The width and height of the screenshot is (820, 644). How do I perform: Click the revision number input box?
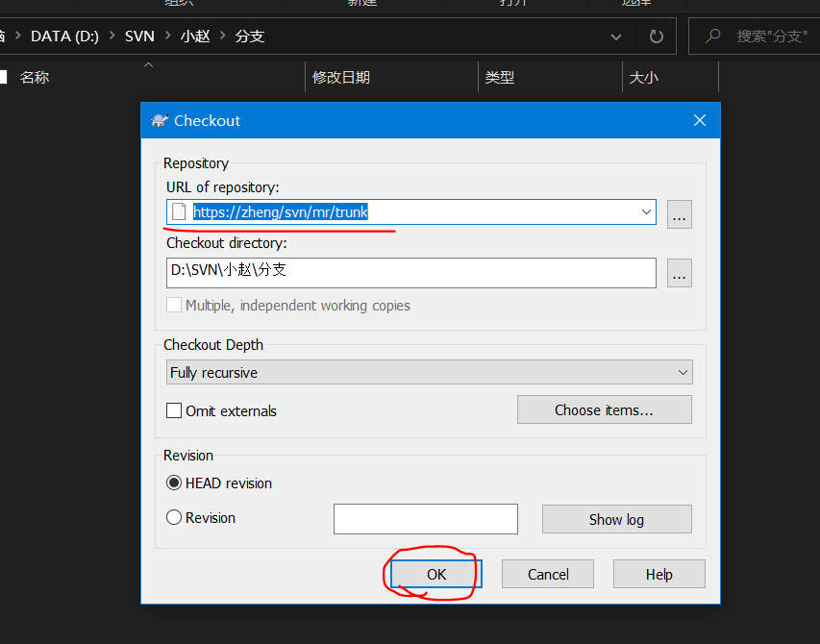tap(426, 519)
